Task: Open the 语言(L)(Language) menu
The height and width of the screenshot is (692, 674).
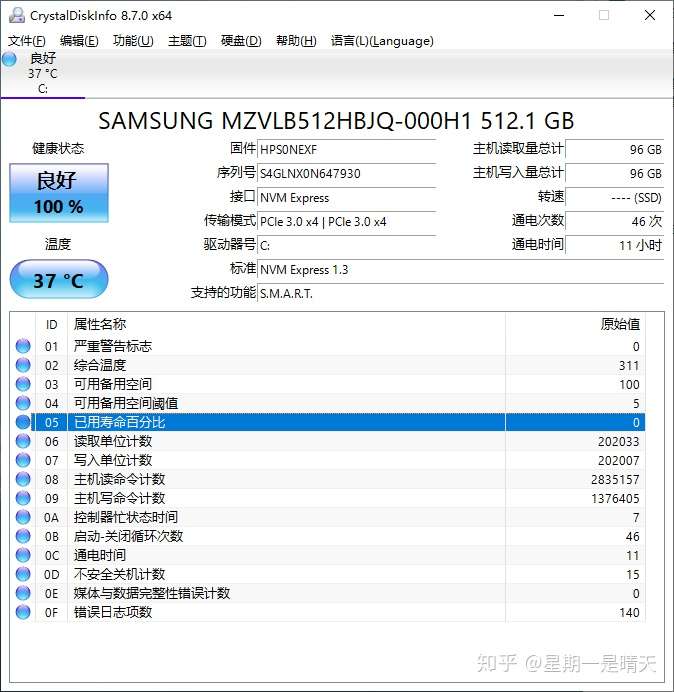Action: [382, 41]
